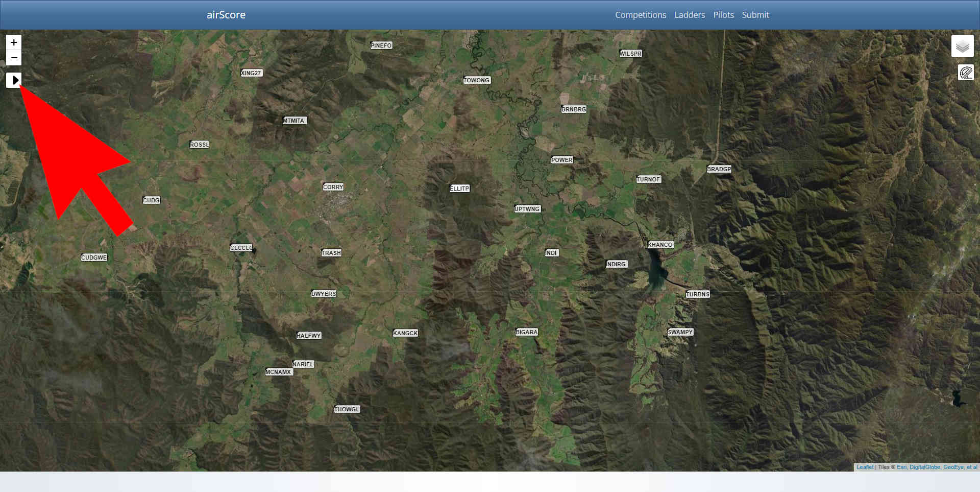Open the layers panel to switch basemaps
This screenshot has height=492, width=980.
tap(963, 46)
